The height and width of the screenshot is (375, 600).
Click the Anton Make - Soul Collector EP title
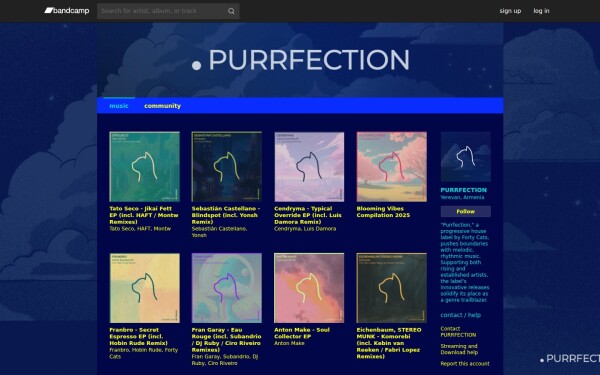tap(302, 333)
